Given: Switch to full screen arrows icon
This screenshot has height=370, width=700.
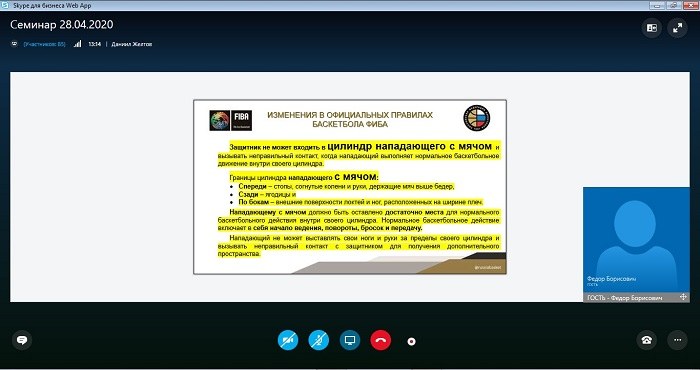Looking at the screenshot, I should [x=677, y=28].
